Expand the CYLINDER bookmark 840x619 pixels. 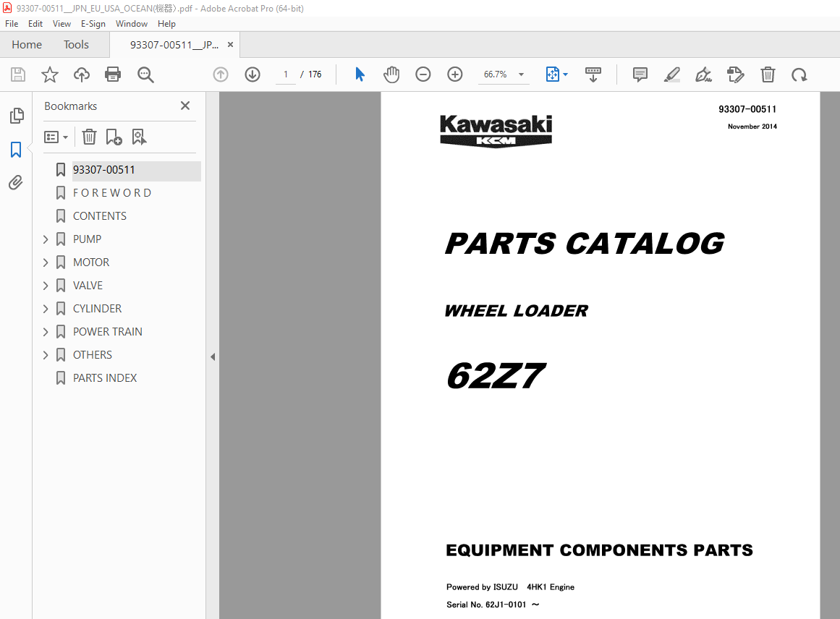pos(46,309)
